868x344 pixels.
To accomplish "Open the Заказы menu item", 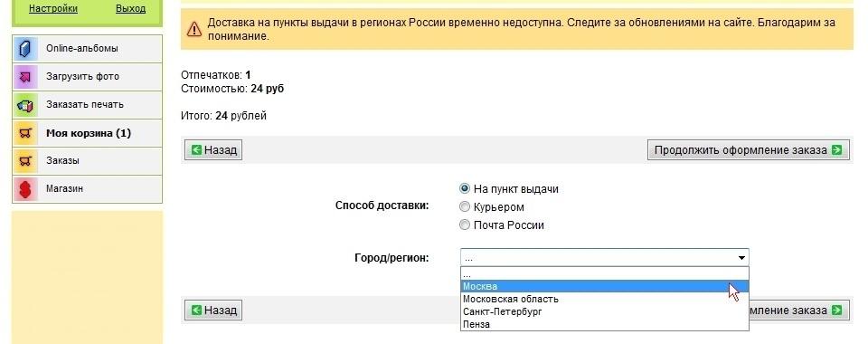I will pyautogui.click(x=88, y=161).
